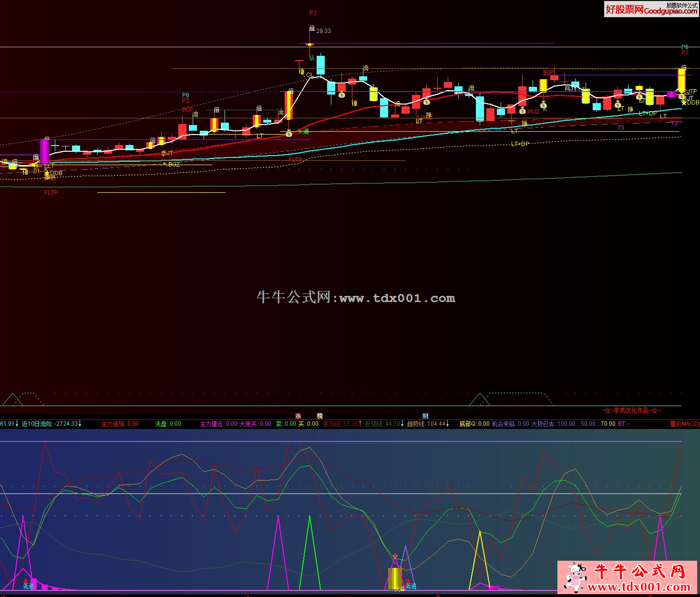Click the BGZ label with arrow
Image resolution: width=700 pixels, height=597 pixels.
(x=172, y=165)
